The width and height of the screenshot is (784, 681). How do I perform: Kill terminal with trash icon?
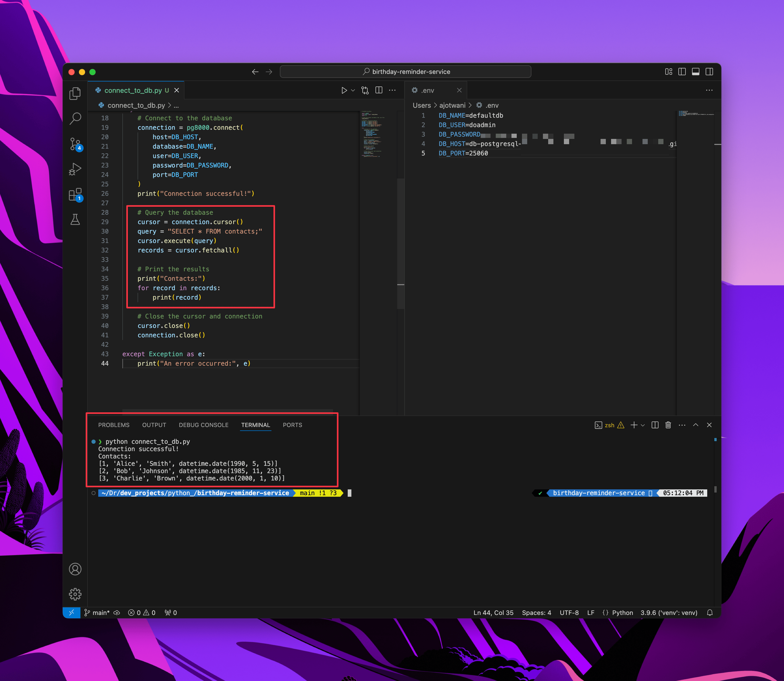(668, 425)
